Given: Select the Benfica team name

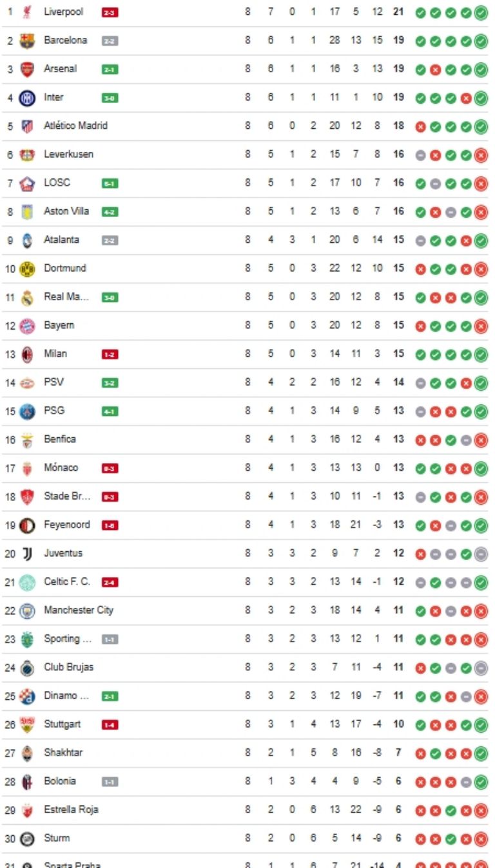Looking at the screenshot, I should tap(60, 439).
